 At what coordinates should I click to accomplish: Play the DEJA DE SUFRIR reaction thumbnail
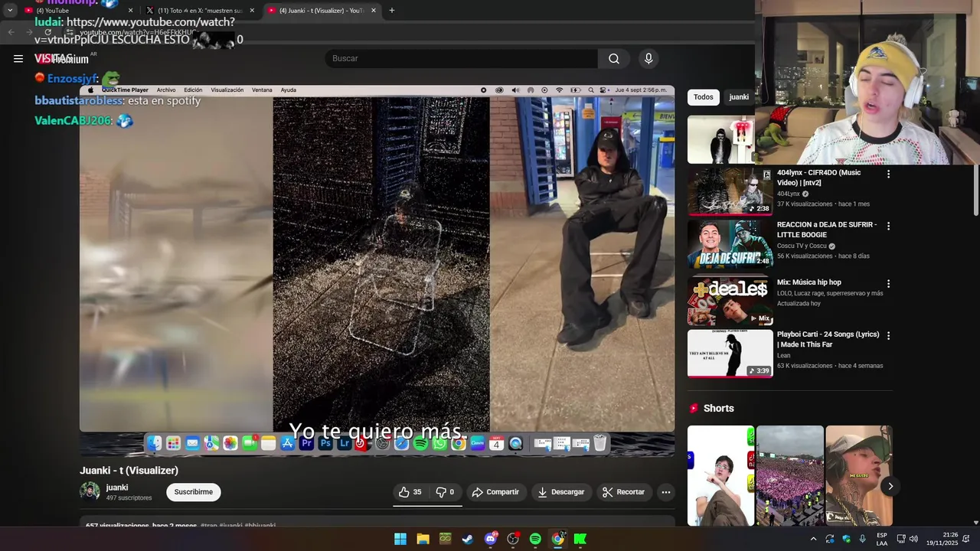pyautogui.click(x=730, y=243)
